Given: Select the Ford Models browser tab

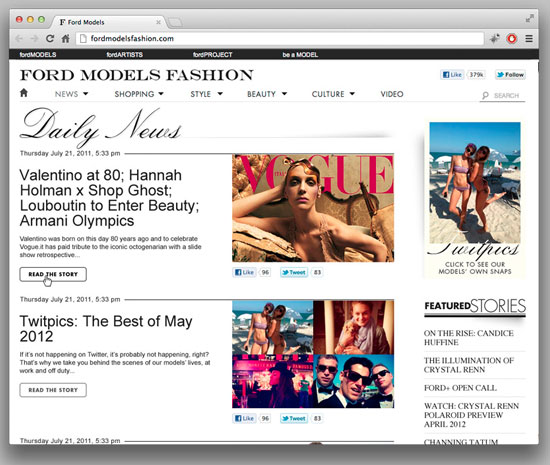Looking at the screenshot, I should click(109, 22).
